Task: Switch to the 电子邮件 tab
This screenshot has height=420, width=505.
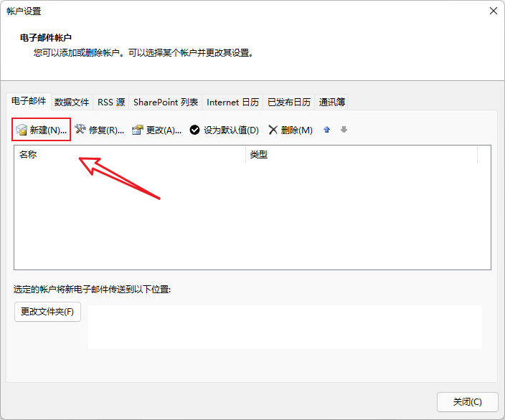Action: point(29,102)
